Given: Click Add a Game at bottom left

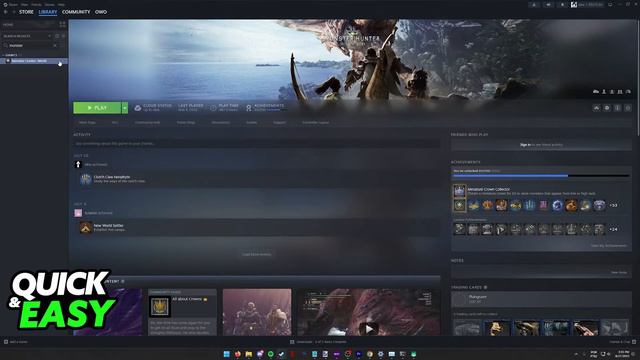Looking at the screenshot, I should point(16,342).
